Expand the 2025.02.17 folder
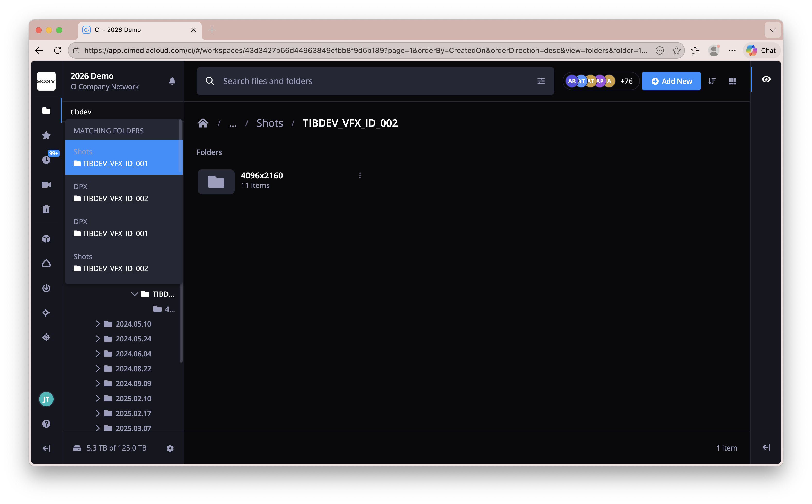Viewport: 812px width, 504px height. [x=98, y=413]
